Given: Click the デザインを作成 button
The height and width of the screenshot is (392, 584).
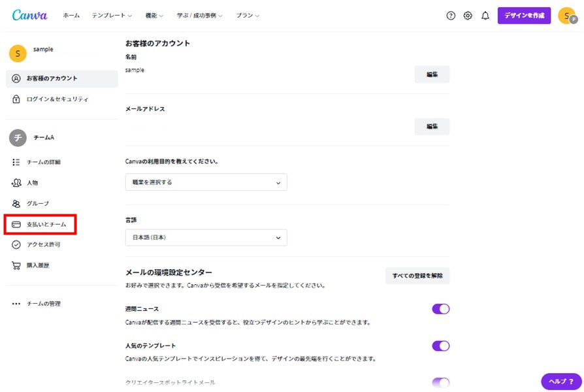Looking at the screenshot, I should (x=524, y=16).
